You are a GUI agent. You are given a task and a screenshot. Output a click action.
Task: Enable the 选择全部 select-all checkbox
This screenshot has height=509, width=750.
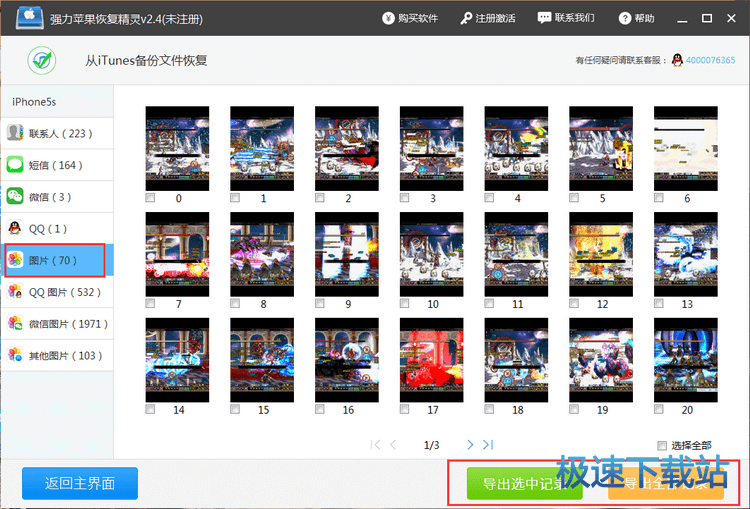[662, 446]
